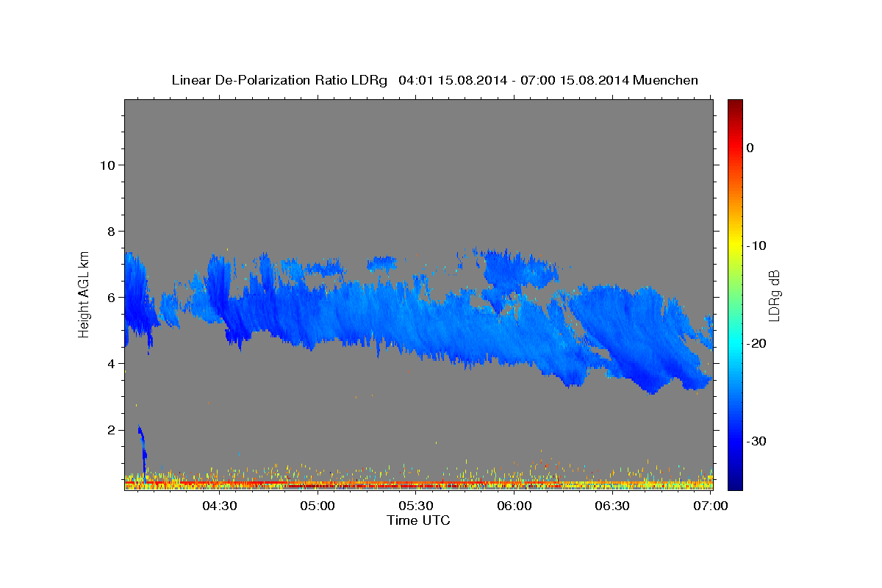Click the colorbar value 0
This screenshot has height=588, width=882.
coord(750,148)
